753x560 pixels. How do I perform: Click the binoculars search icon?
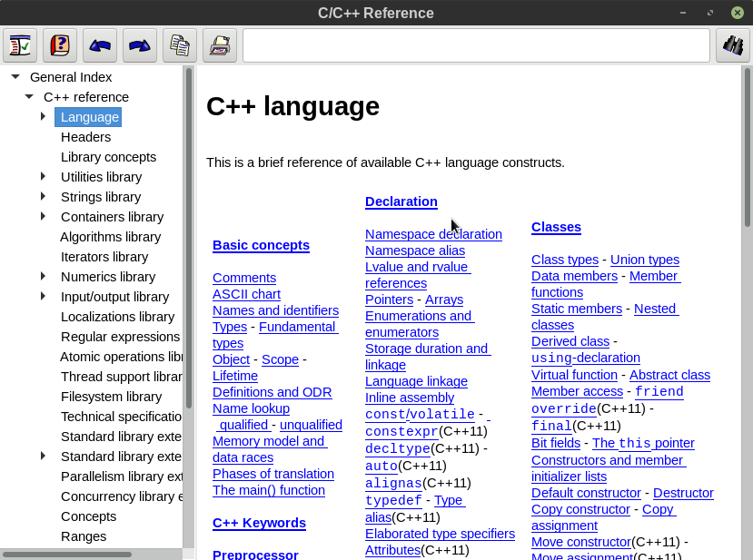pos(732,45)
